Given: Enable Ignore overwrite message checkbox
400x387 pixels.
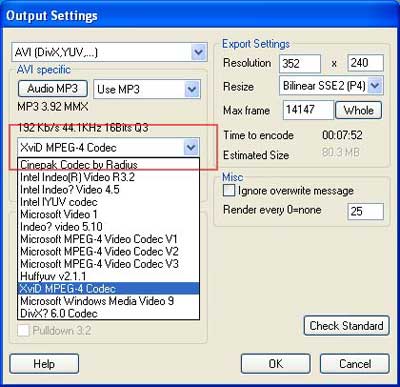Looking at the screenshot, I should 229,191.
